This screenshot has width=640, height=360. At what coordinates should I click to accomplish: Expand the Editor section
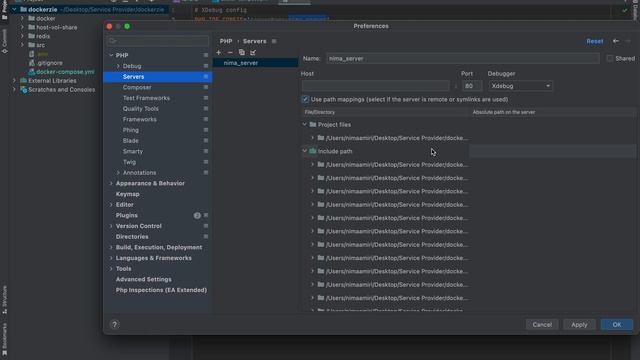(111, 204)
